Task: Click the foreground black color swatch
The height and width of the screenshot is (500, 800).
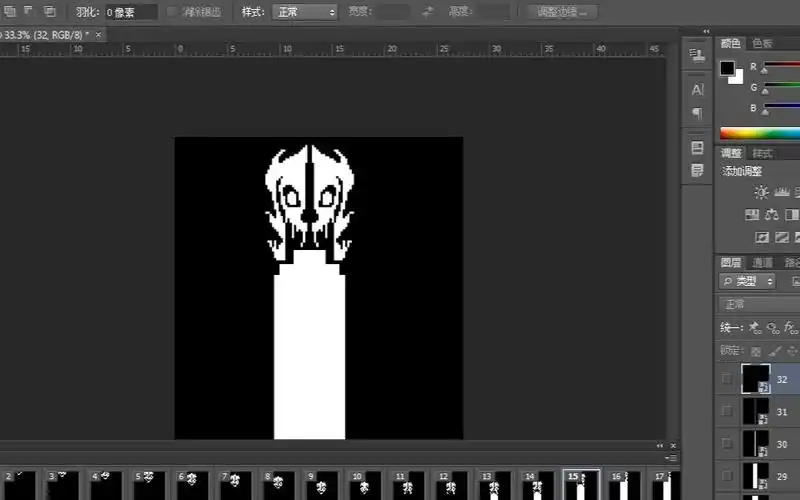Action: tap(727, 69)
